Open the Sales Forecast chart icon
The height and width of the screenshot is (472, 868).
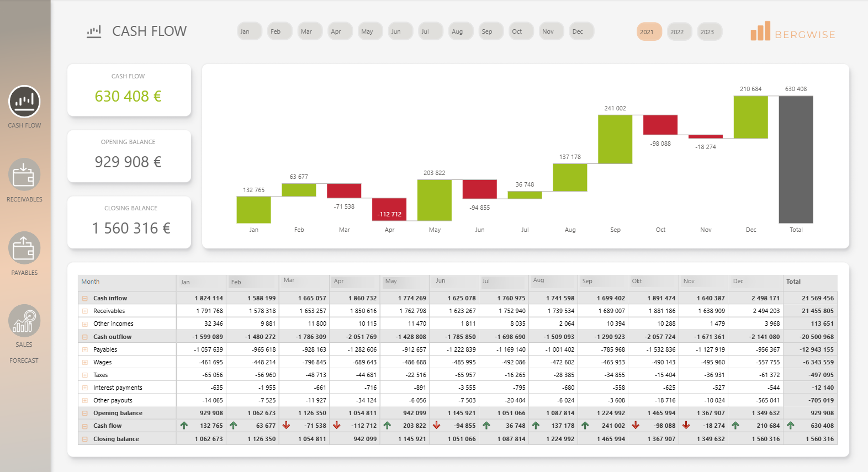24,321
